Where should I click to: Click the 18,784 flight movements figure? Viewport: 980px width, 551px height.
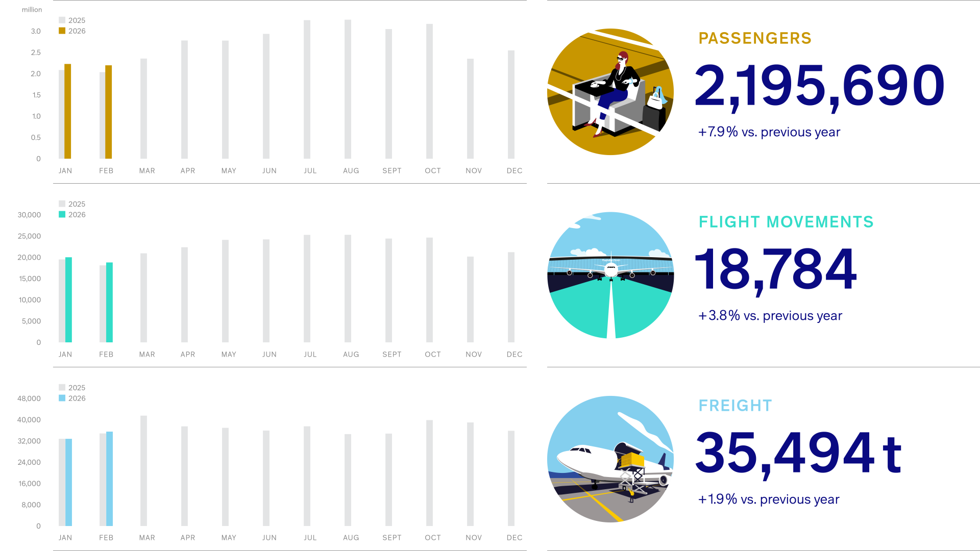coord(776,269)
